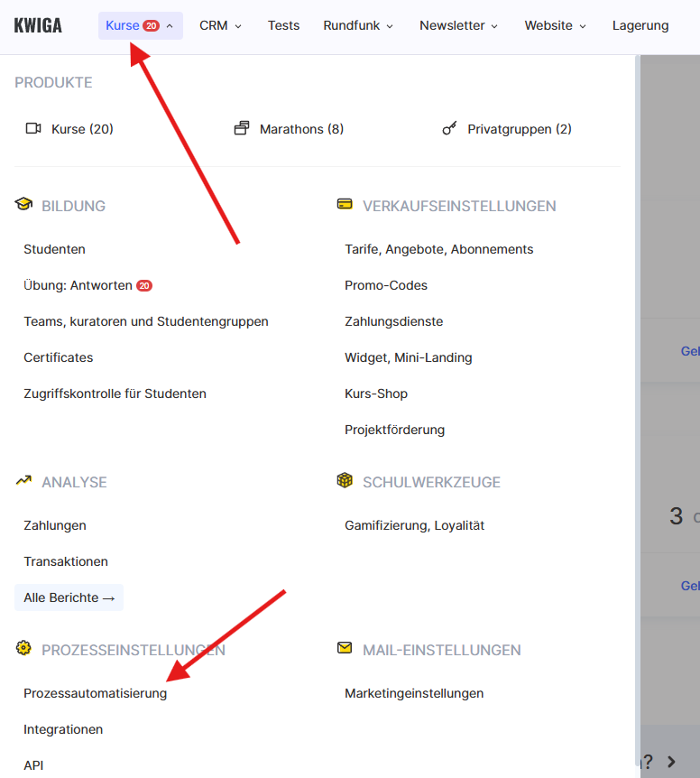Screen dimensions: 700x778
Task: Expand the CRM dropdown
Action: 220,25
